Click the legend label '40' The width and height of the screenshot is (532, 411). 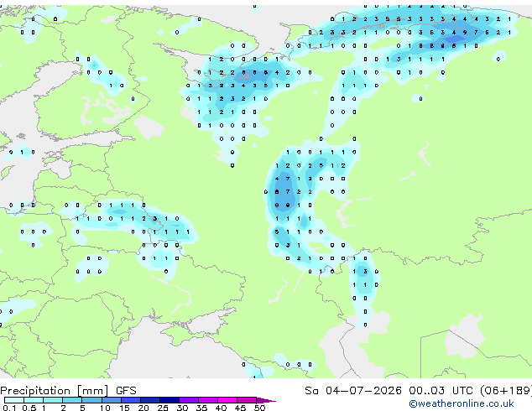[221, 408]
